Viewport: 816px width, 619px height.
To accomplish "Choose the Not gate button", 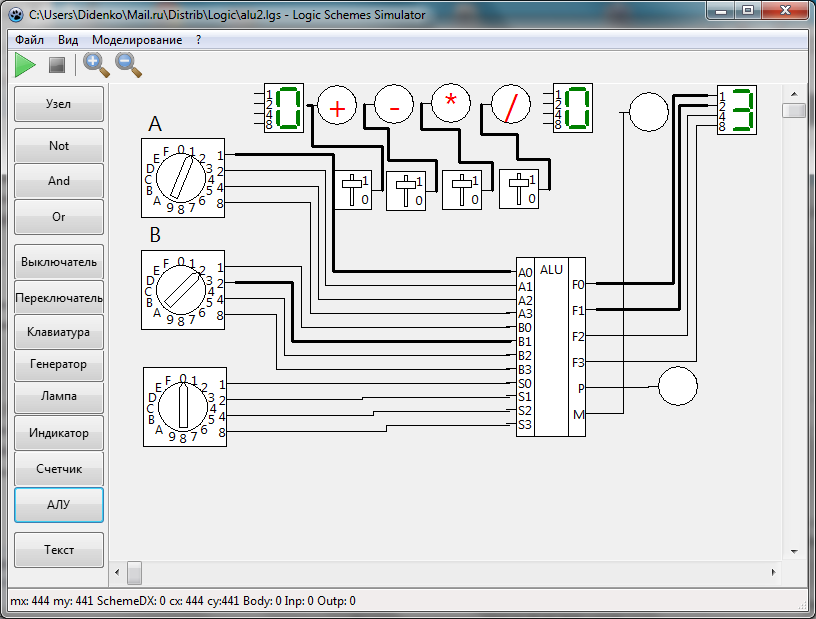I will click(x=59, y=146).
